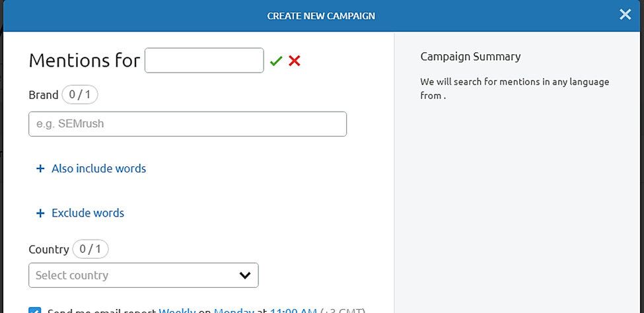Close the Create New Campaign dialog
644x313 pixels.
(625, 15)
